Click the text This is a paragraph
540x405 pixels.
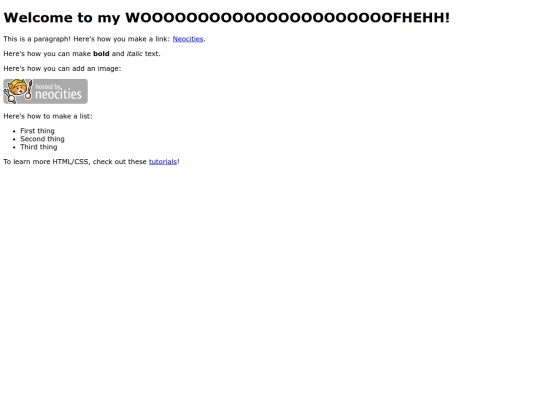[x=37, y=39]
